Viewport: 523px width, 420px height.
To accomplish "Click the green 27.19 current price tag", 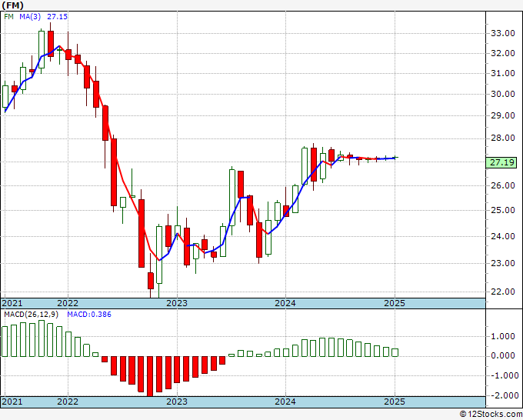I will point(502,162).
